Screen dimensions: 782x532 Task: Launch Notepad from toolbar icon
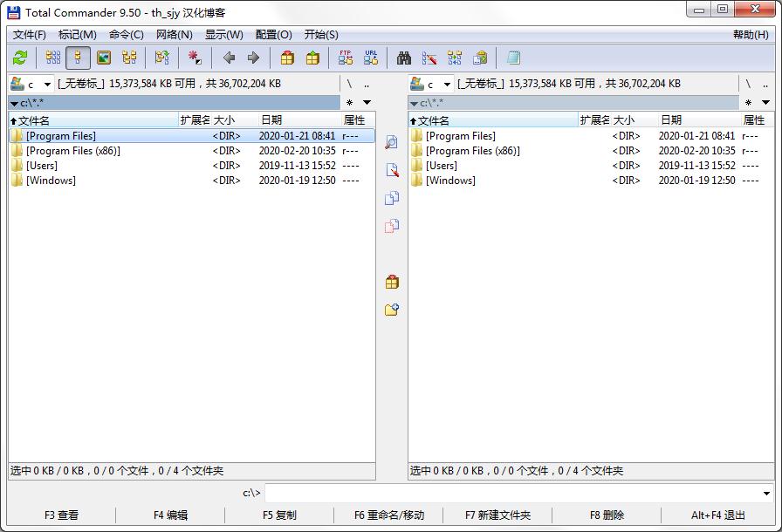pos(513,58)
